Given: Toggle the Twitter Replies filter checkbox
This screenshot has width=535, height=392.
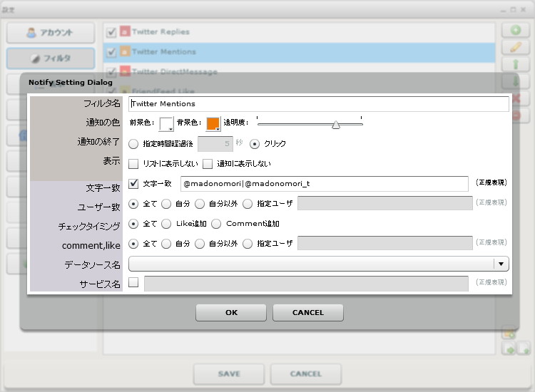Looking at the screenshot, I should point(111,32).
